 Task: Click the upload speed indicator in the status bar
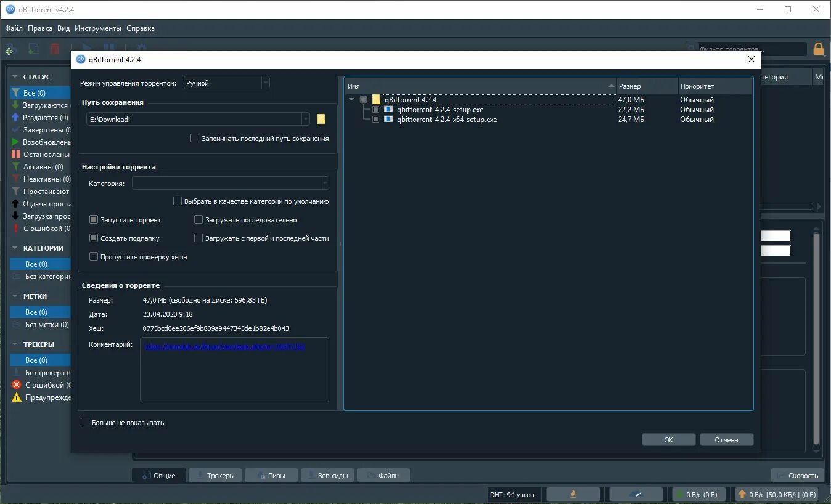pyautogui.click(x=777, y=494)
